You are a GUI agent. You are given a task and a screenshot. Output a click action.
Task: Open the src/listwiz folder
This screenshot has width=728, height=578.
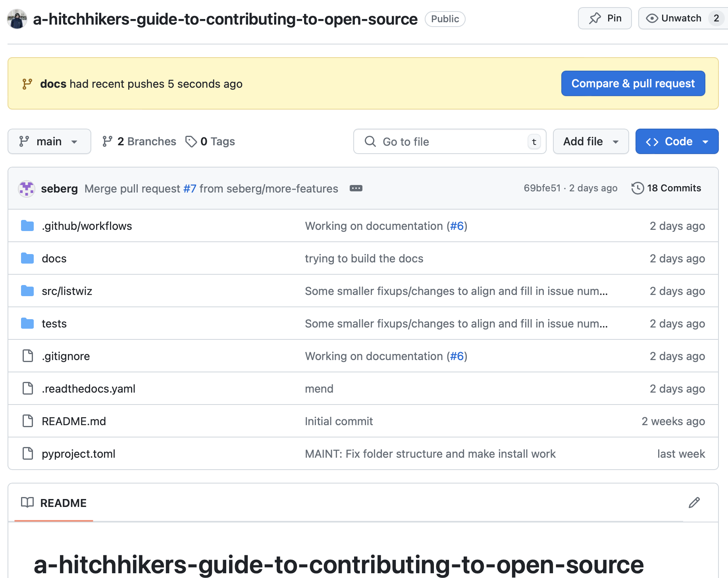click(x=67, y=291)
